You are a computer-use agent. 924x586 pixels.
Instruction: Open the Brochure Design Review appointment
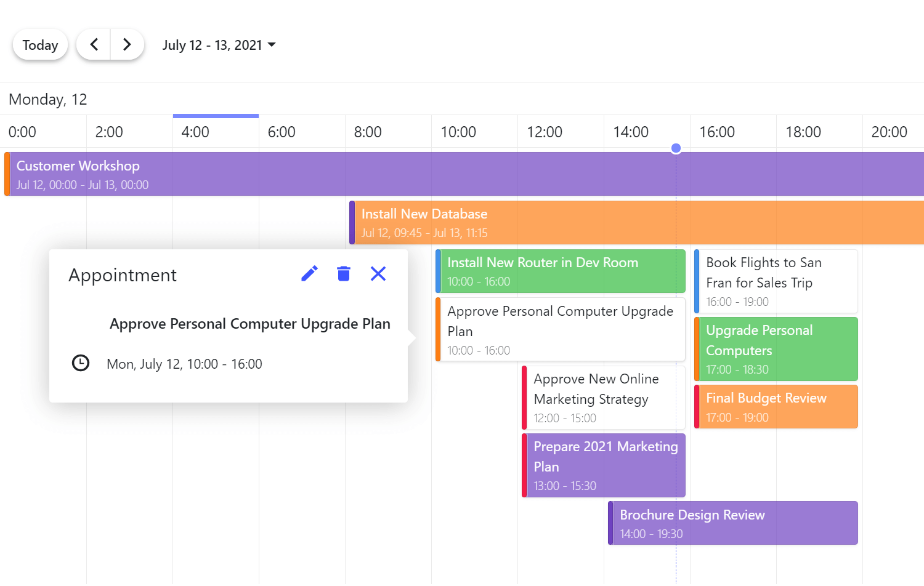(732, 523)
